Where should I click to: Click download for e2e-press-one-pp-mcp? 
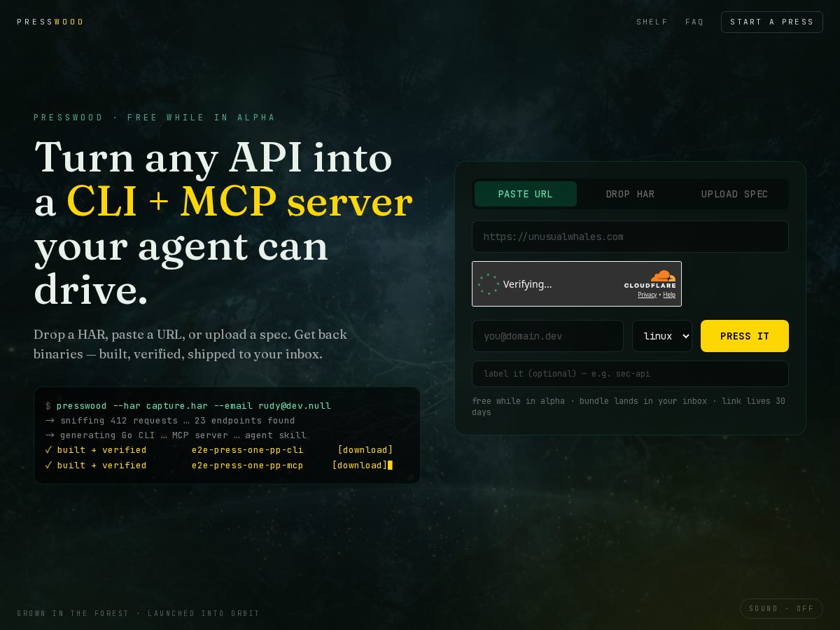(360, 465)
